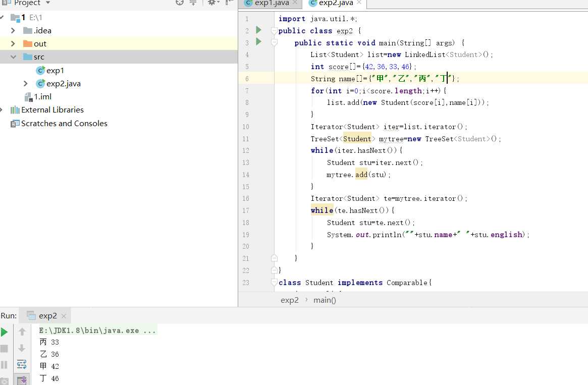
Task: Expand the exp2.java node in tree
Action: [x=26, y=83]
